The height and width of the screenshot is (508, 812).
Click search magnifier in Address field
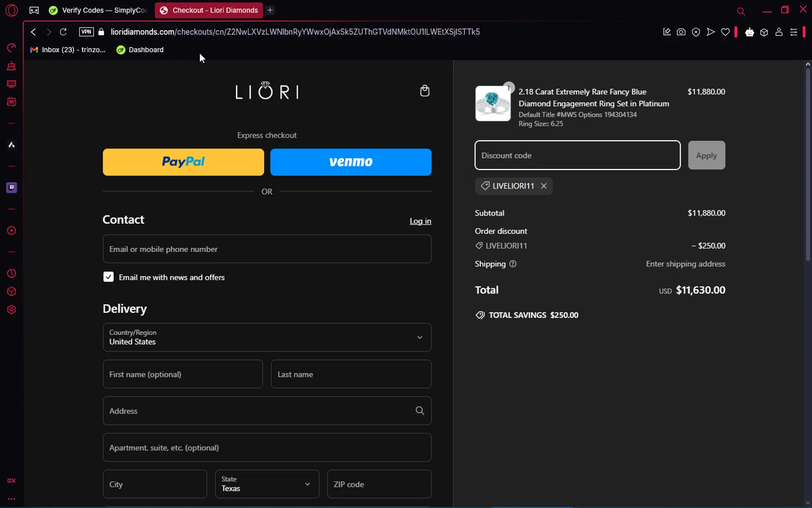420,411
